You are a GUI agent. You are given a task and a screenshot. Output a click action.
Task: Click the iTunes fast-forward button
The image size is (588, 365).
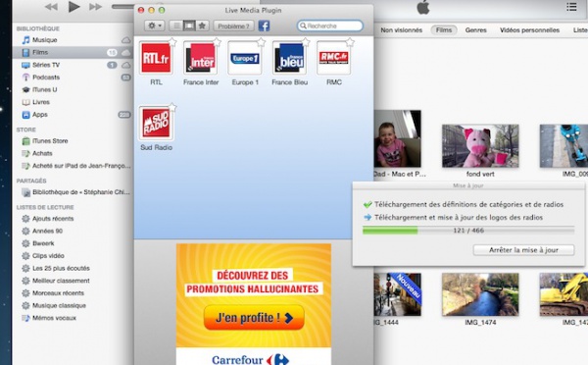point(95,7)
